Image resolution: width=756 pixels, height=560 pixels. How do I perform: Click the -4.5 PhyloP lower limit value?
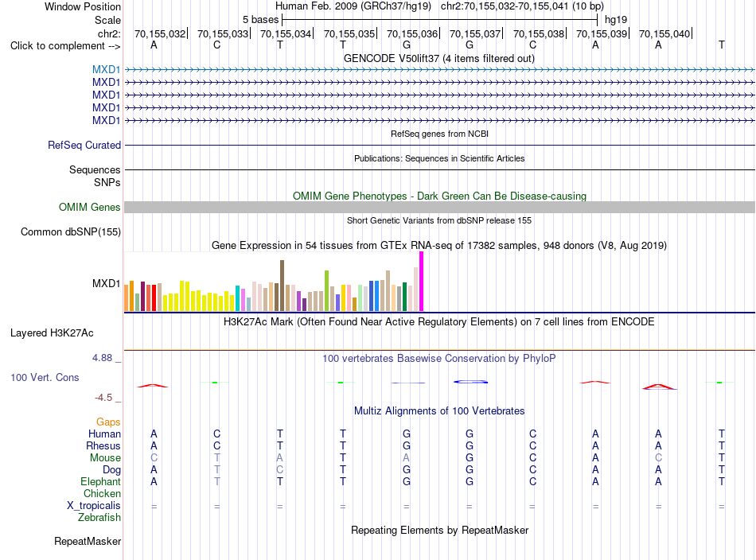[103, 398]
